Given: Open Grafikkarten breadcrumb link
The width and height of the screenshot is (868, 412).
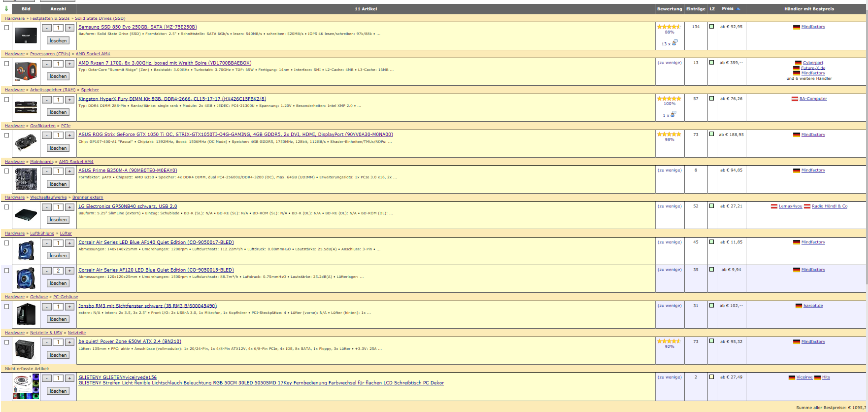Looking at the screenshot, I should pos(43,126).
